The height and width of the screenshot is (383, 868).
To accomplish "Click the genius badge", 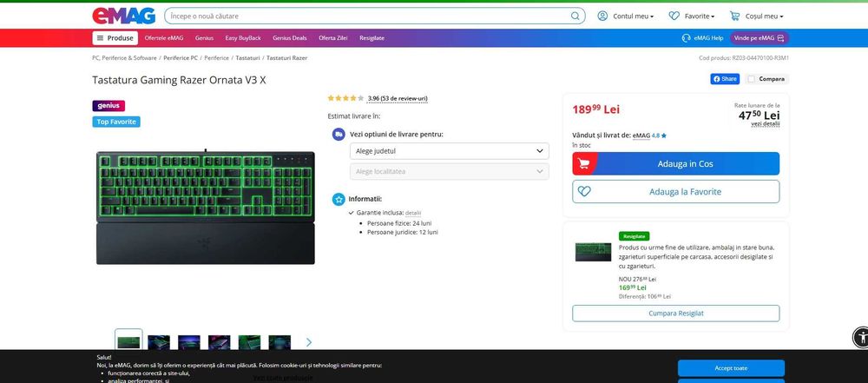I will [108, 105].
